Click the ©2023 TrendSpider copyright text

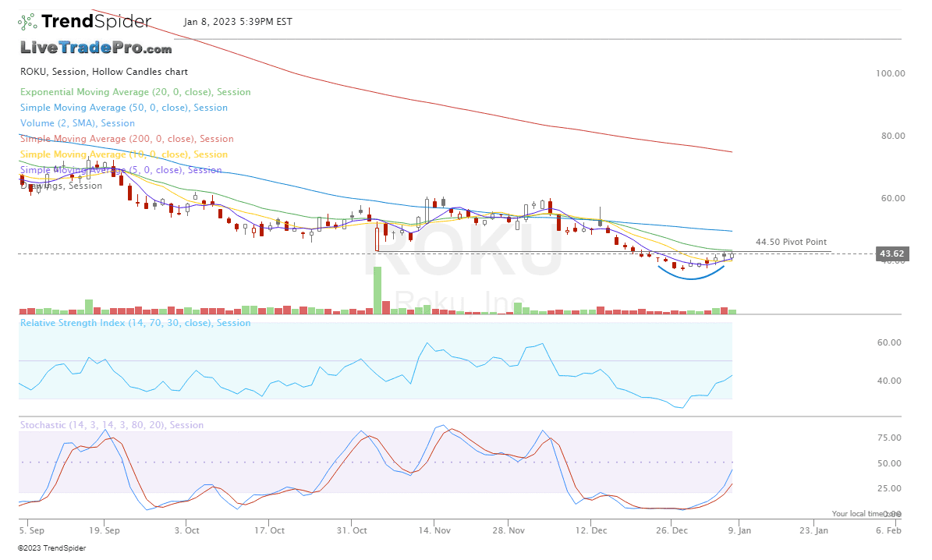coord(51,548)
